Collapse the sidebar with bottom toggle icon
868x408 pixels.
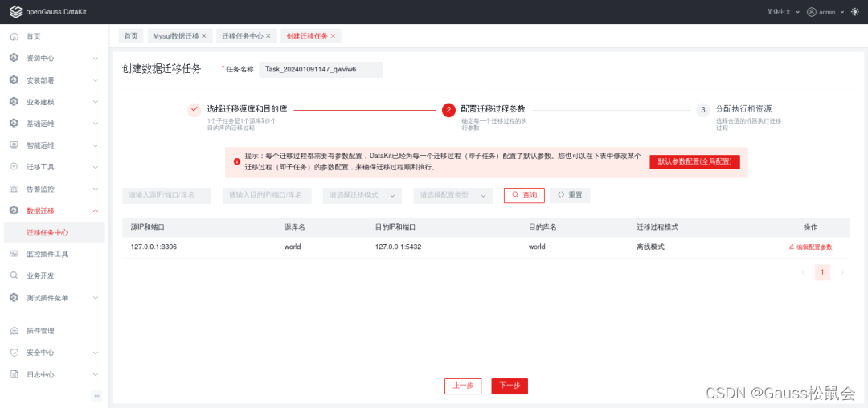[96, 396]
